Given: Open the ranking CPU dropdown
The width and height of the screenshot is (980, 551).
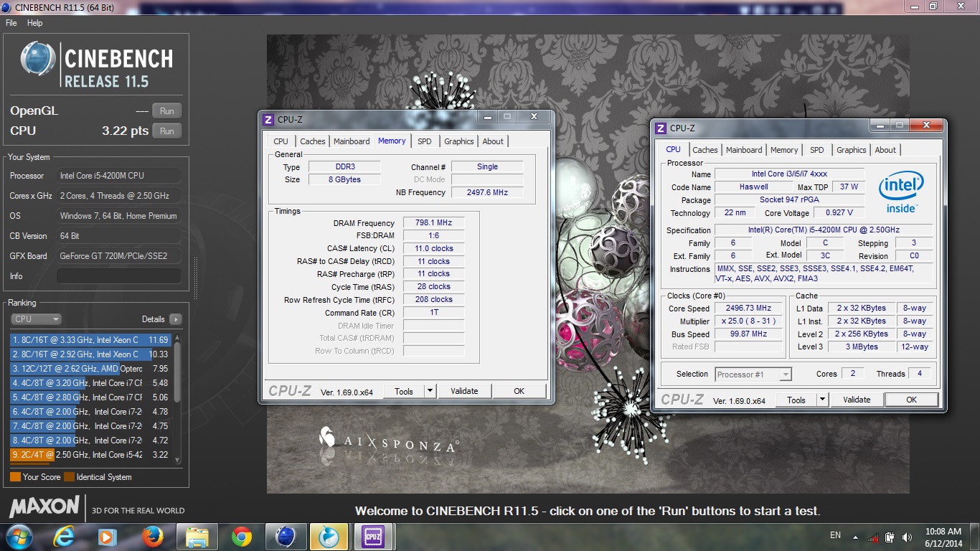Looking at the screenshot, I should [36, 319].
